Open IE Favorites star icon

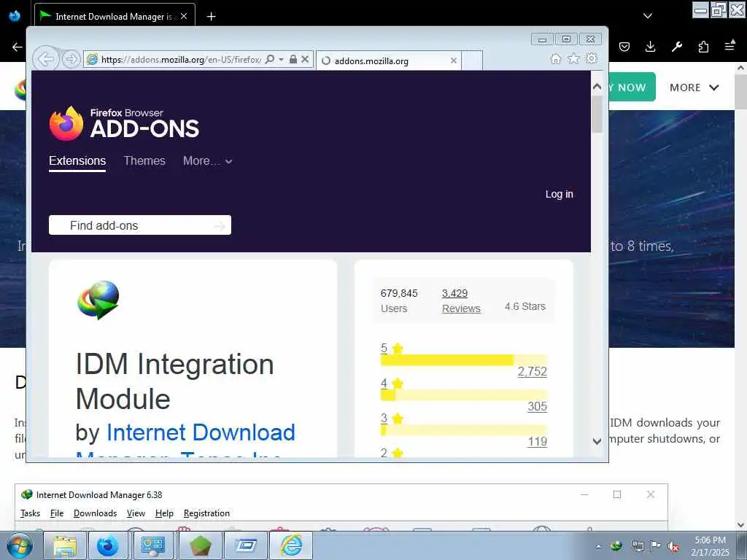(573, 58)
